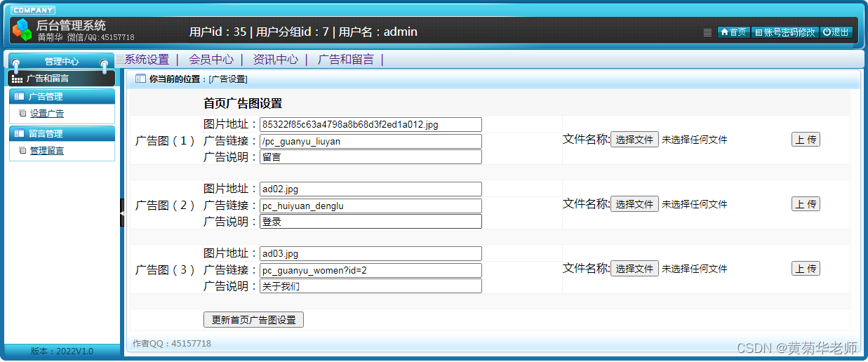Viewport: 868px width, 362px height.
Task: Click the power icon beside 退出
Action: tap(827, 32)
